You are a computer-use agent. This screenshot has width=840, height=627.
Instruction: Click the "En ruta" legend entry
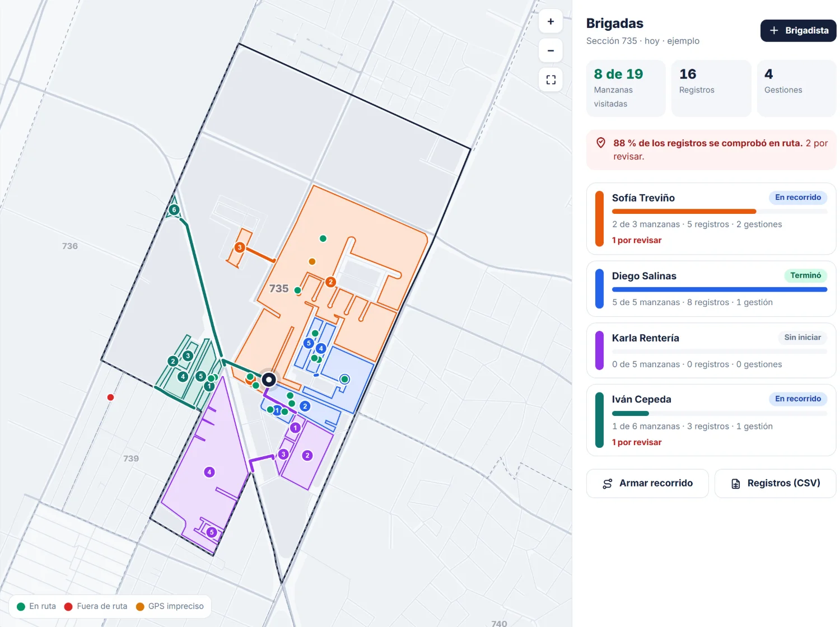point(36,606)
